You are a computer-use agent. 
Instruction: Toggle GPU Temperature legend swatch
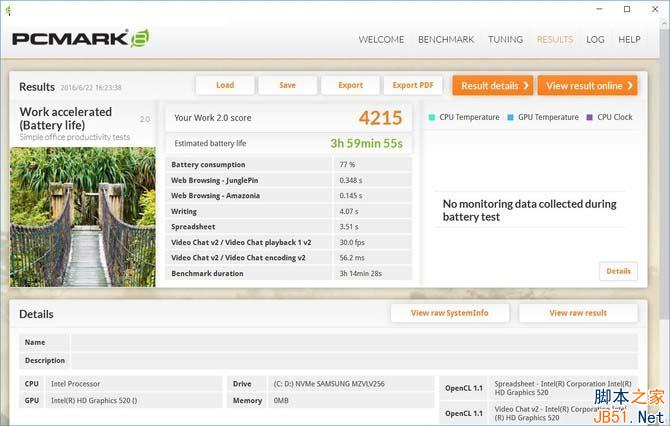(x=510, y=117)
